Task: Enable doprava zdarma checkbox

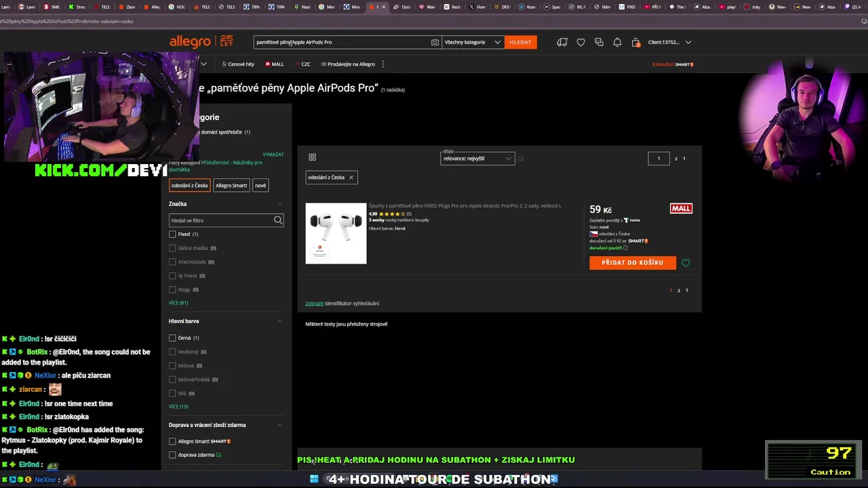Action: [172, 455]
